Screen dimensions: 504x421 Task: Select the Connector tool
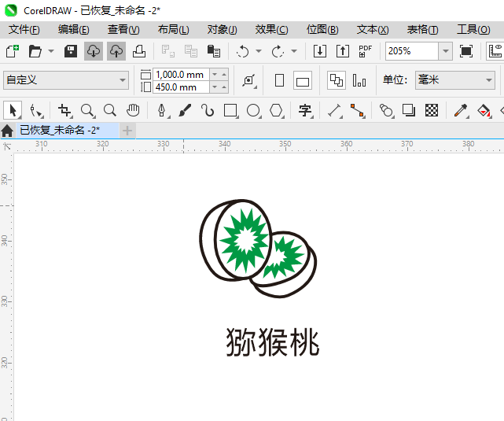coord(358,111)
